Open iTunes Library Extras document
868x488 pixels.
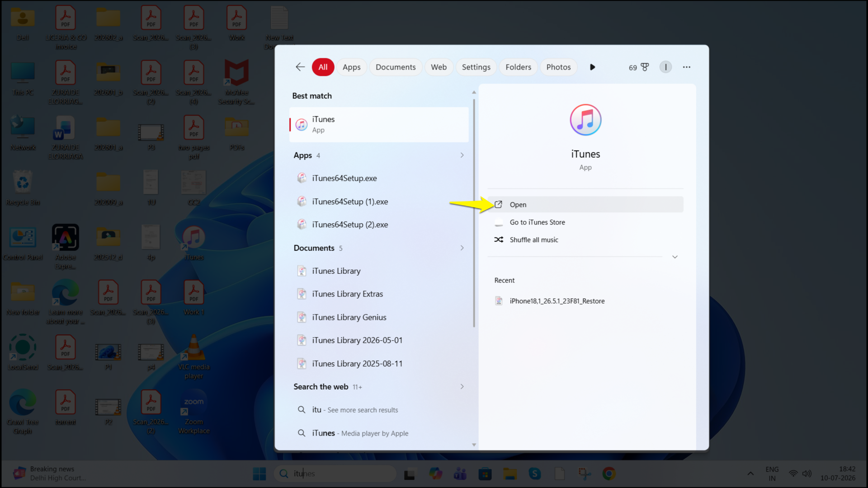tap(379, 294)
